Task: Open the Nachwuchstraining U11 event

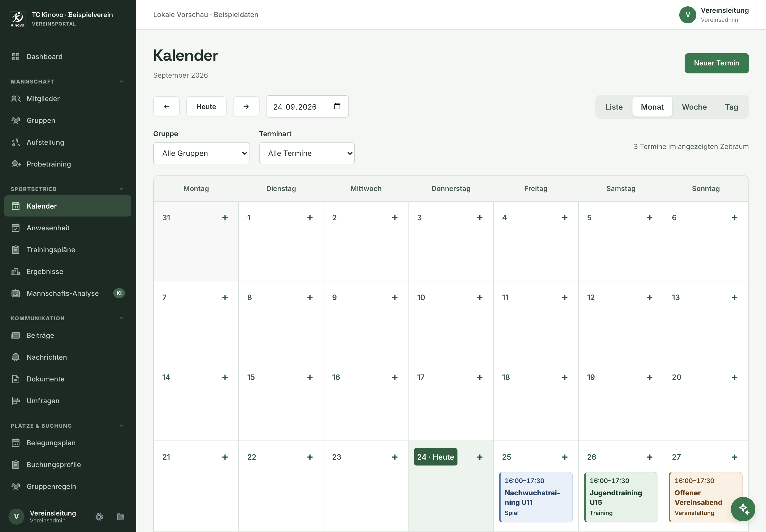Action: [536, 497]
